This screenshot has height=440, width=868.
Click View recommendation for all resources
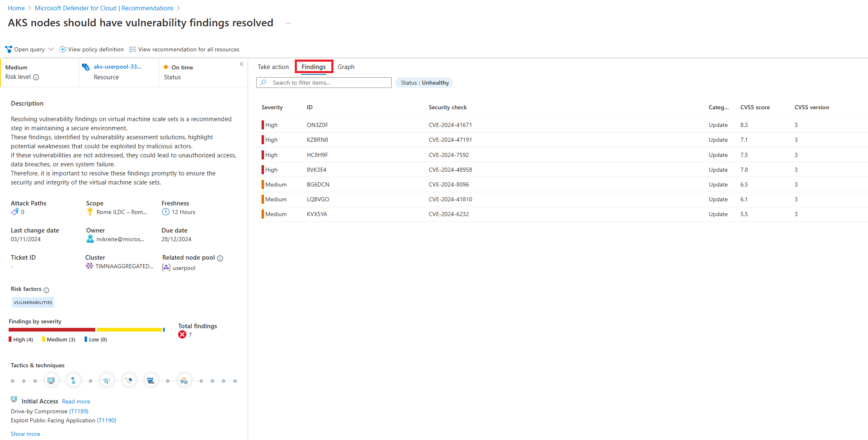[184, 49]
